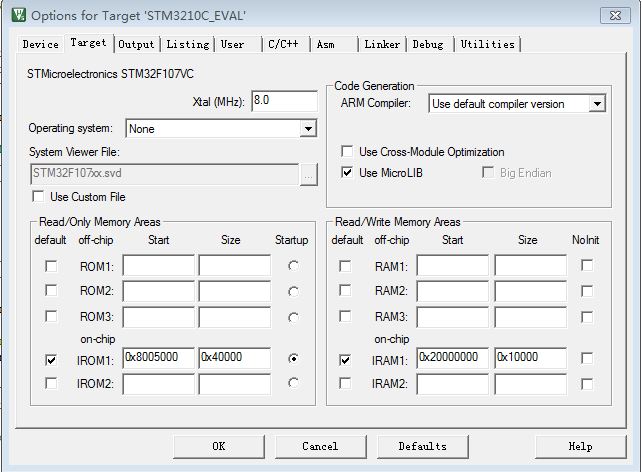
Task: Confirm settings with the OK button
Action: 219,446
